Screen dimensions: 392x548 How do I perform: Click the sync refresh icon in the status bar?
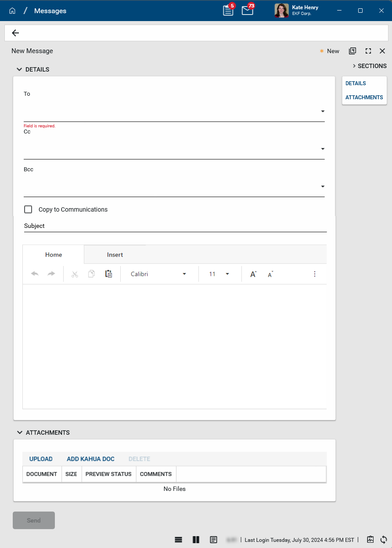coord(383,540)
